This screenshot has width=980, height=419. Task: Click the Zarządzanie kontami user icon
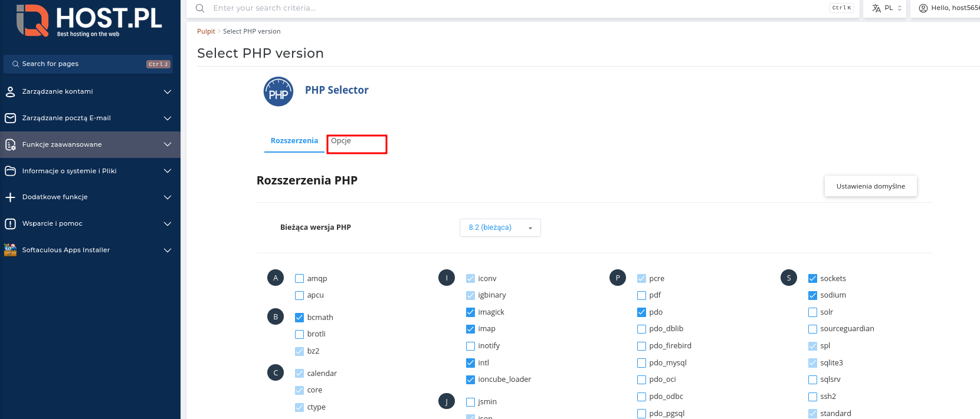(10, 91)
